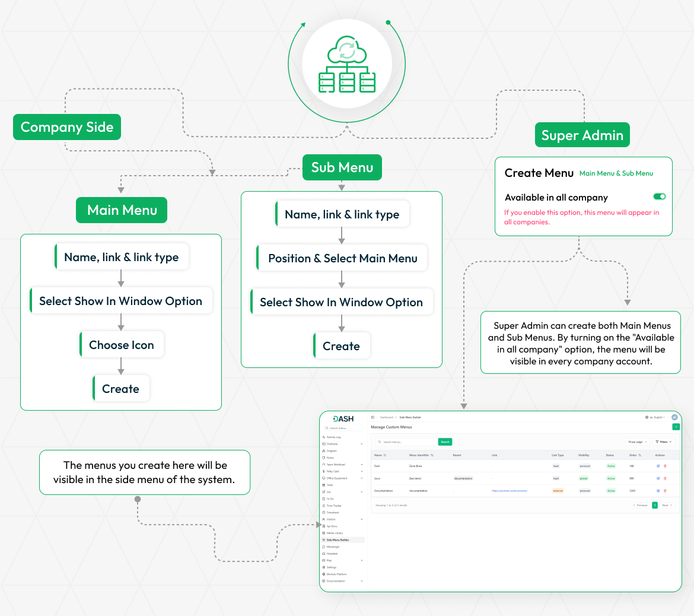Image resolution: width=694 pixels, height=616 pixels.
Task: Select page 1 in the pagination
Action: tap(655, 505)
